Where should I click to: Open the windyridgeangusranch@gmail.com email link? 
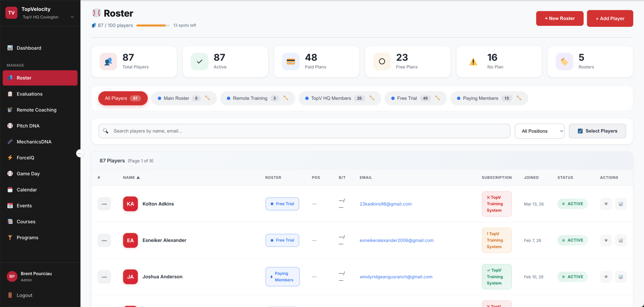point(396,277)
